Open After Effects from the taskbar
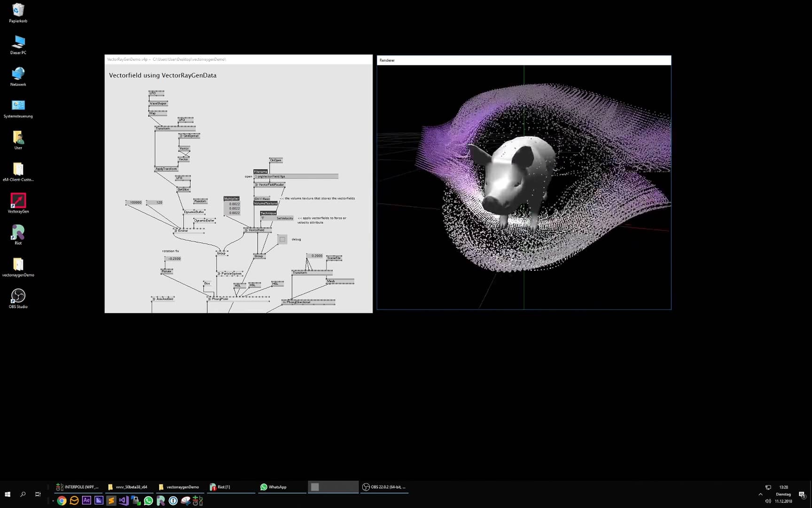This screenshot has width=812, height=508. click(x=86, y=500)
